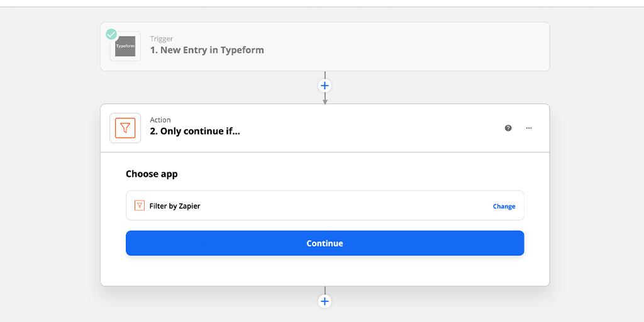Collapse the '2. Only continue if...' step title

[x=195, y=131]
